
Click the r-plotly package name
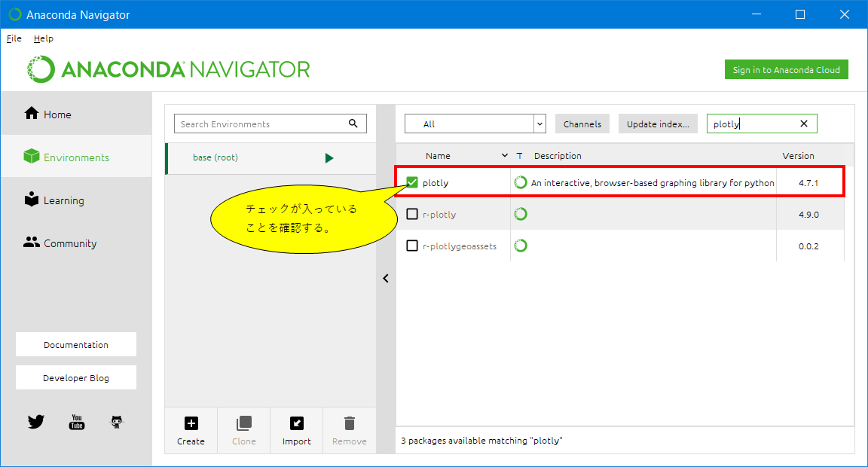coord(439,215)
